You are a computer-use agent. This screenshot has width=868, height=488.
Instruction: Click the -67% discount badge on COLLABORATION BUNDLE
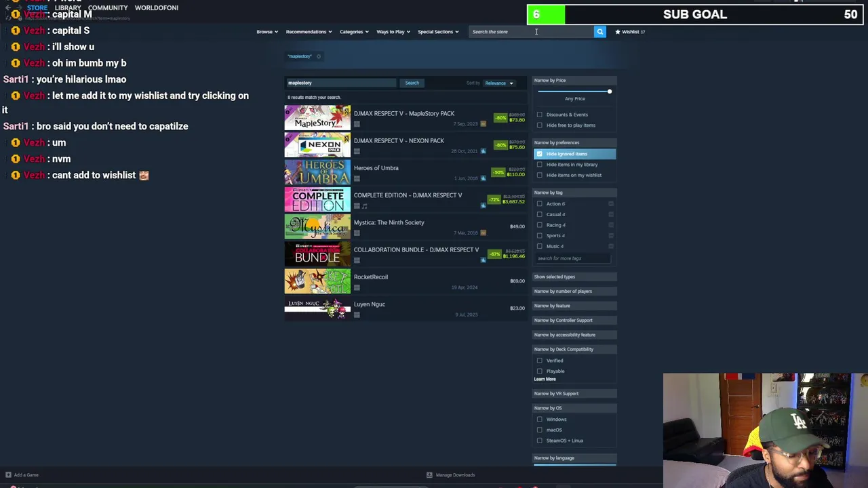[495, 253]
